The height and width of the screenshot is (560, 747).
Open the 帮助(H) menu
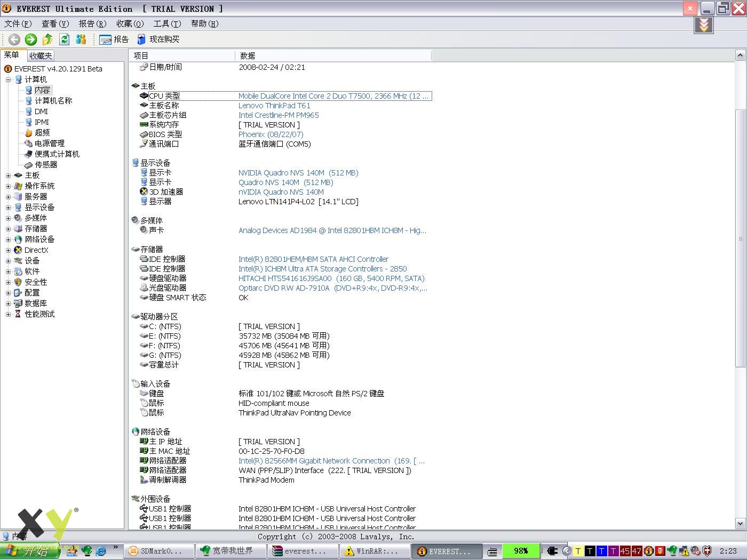coord(204,23)
